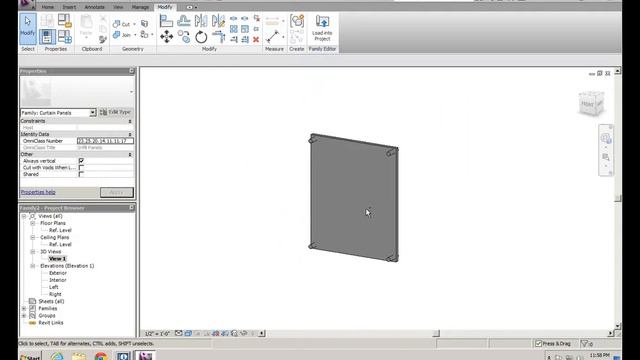Select the Offset tool
This screenshot has width=640, height=360.
coord(184,20)
